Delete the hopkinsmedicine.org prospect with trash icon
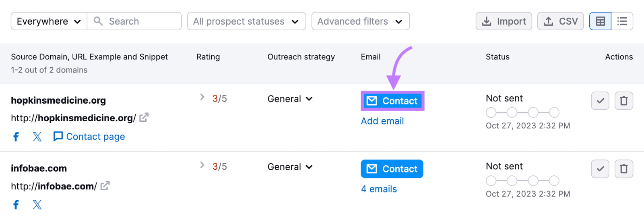644x216 pixels. [x=623, y=101]
